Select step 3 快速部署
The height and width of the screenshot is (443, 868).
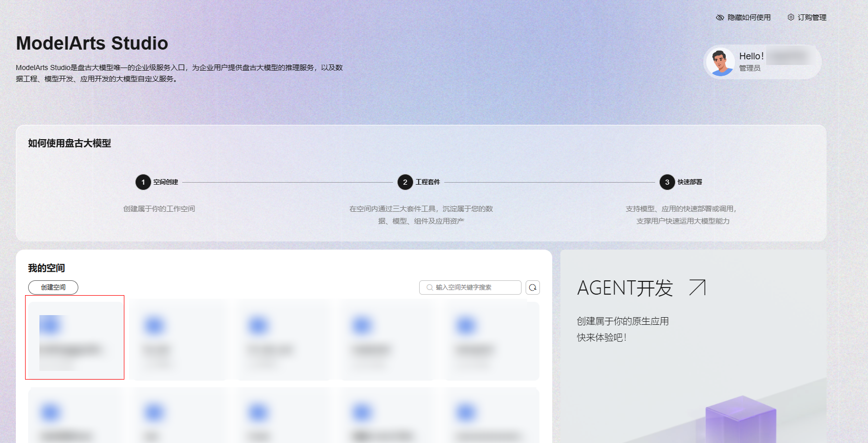tap(681, 182)
